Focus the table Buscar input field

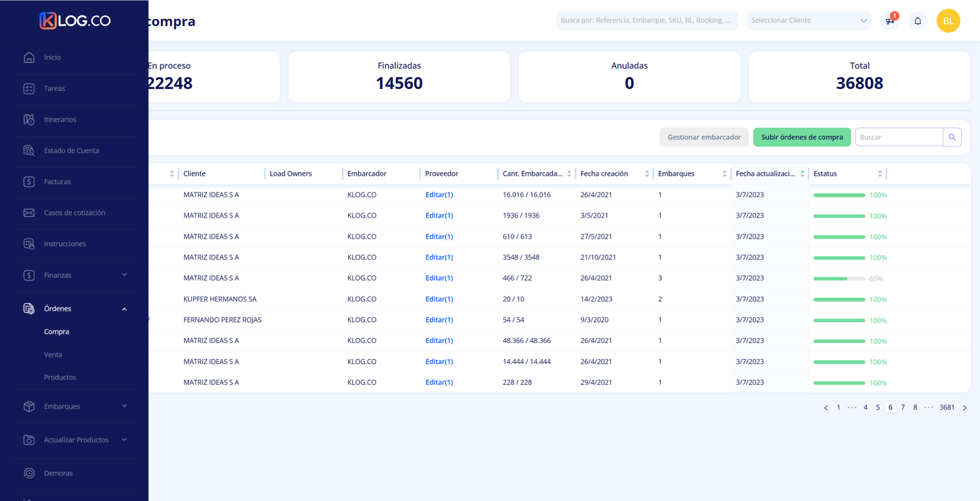[x=899, y=137]
